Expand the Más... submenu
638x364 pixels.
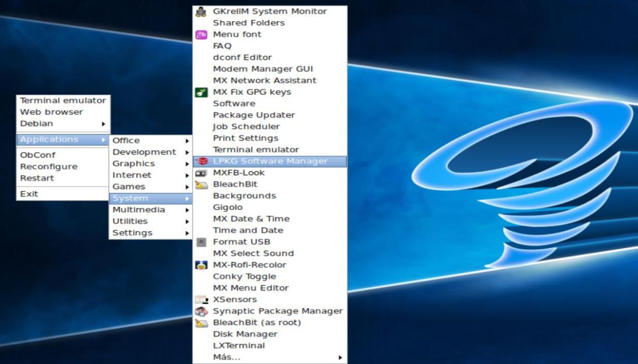[269, 357]
